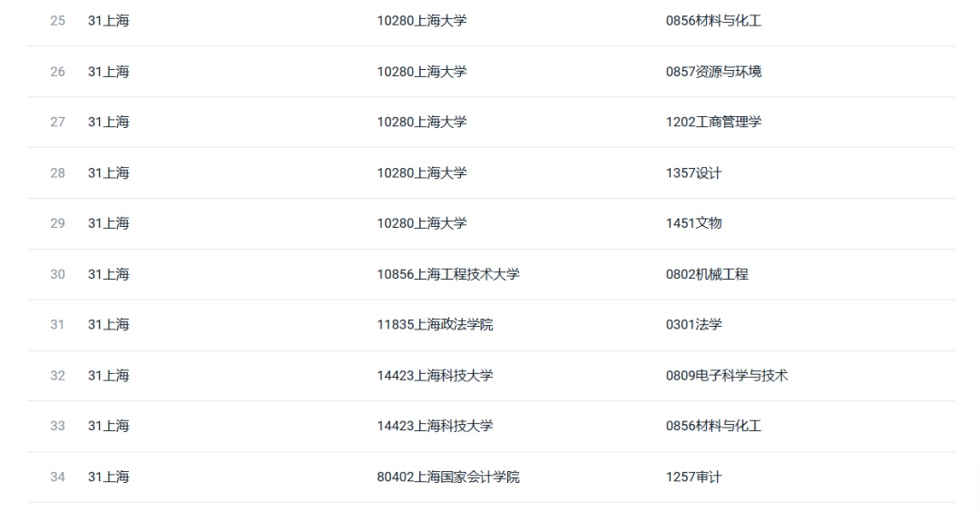Viewport: 980px width, 512px height.
Task: Select 1357设计 discipline text
Action: (x=693, y=173)
